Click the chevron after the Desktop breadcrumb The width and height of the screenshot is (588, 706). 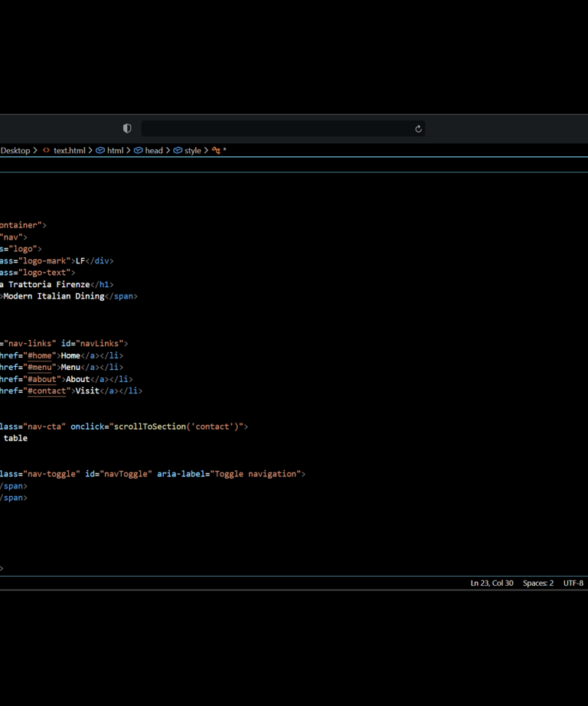coord(35,151)
